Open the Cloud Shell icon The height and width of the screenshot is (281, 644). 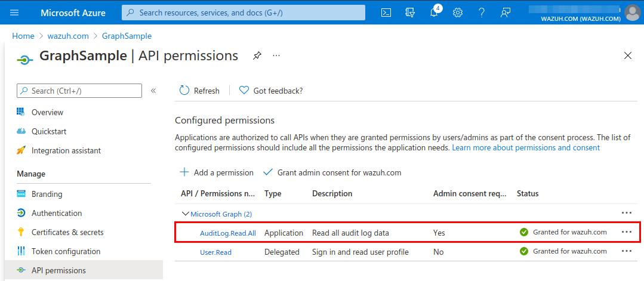[386, 13]
